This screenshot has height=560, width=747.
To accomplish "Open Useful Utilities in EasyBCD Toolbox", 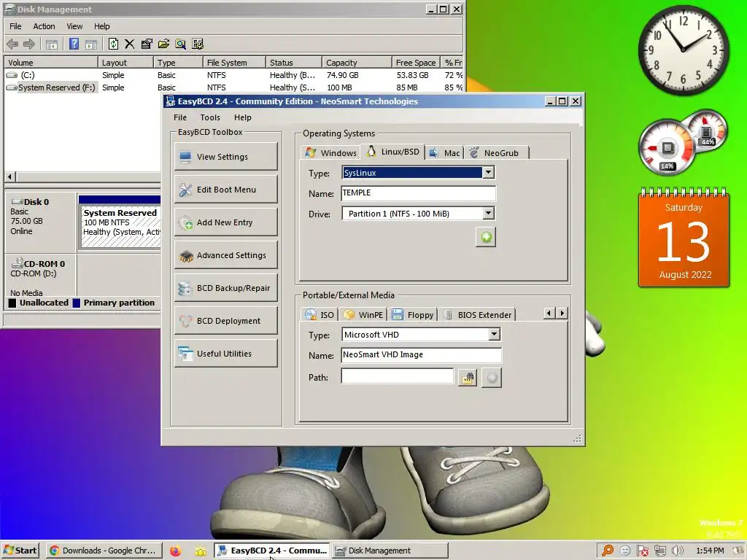I will 226,354.
